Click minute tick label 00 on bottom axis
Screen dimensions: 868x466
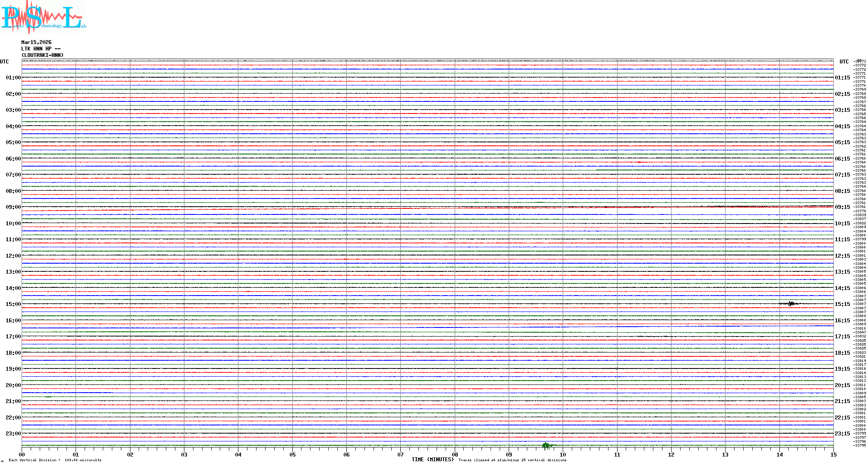pos(22,454)
